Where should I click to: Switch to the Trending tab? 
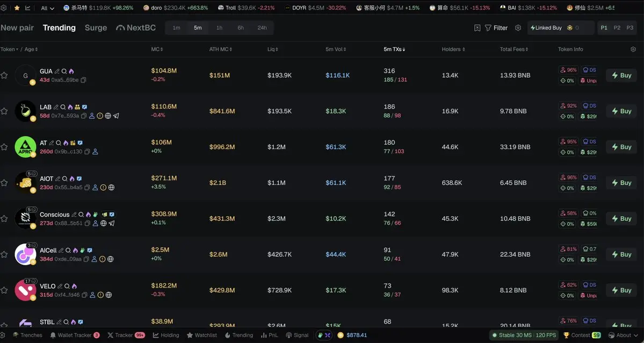coord(59,27)
